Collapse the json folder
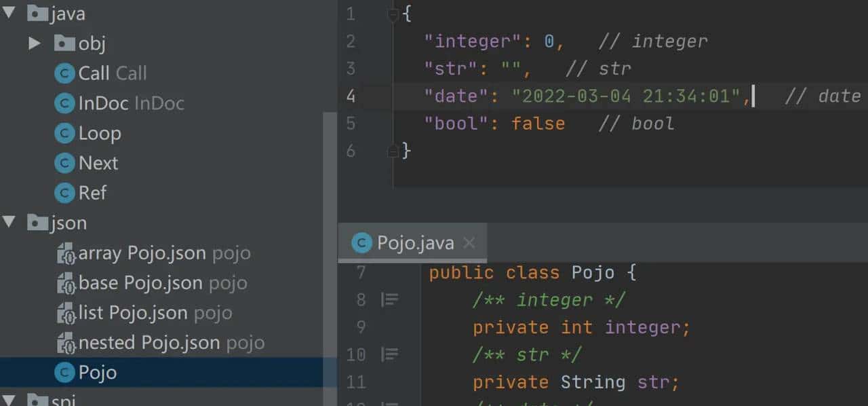Image resolution: width=868 pixels, height=406 pixels. point(9,223)
